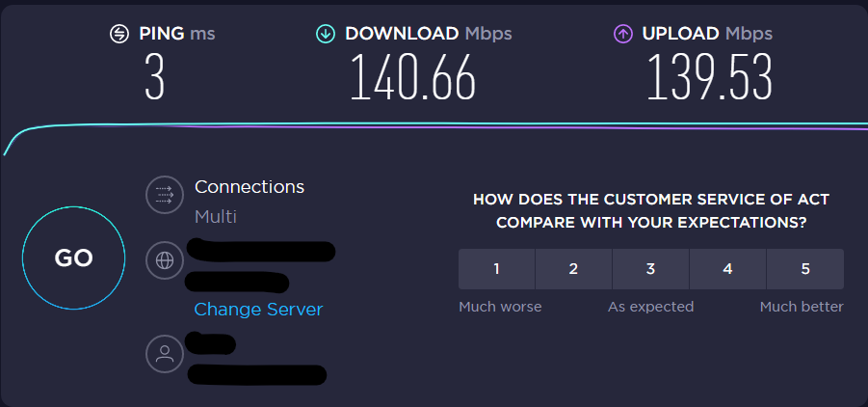This screenshot has height=407, width=868.
Task: Click the ping result value 3
Action: [x=154, y=79]
